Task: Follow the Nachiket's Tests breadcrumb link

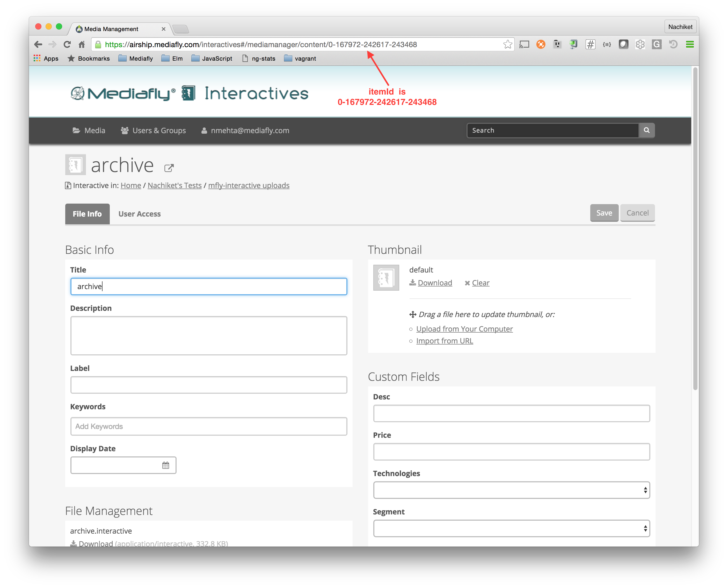Action: [x=174, y=186]
